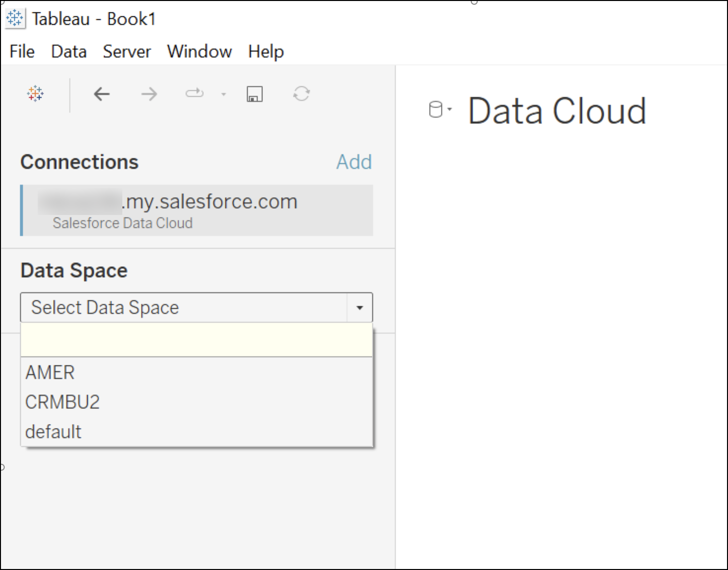Viewport: 728px width, 570px height.
Task: Click the Tableau start page icon
Action: pos(35,93)
